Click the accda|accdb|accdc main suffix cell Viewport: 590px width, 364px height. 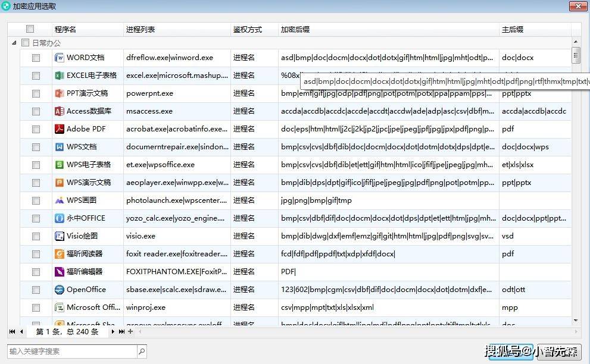(x=535, y=111)
